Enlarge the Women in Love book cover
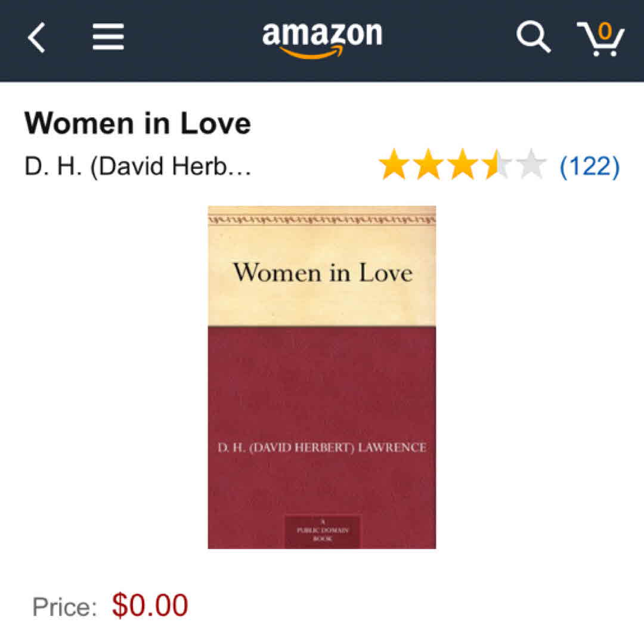The height and width of the screenshot is (644, 644). point(321,377)
